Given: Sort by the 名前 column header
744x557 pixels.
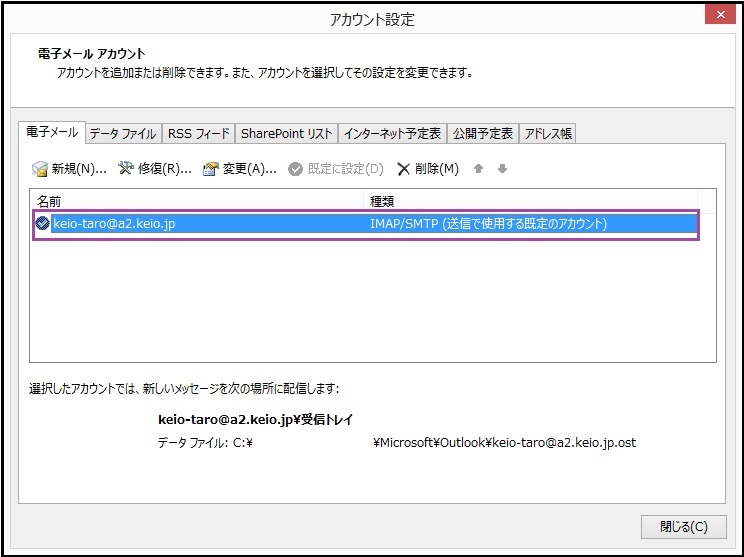Looking at the screenshot, I should click(200, 201).
